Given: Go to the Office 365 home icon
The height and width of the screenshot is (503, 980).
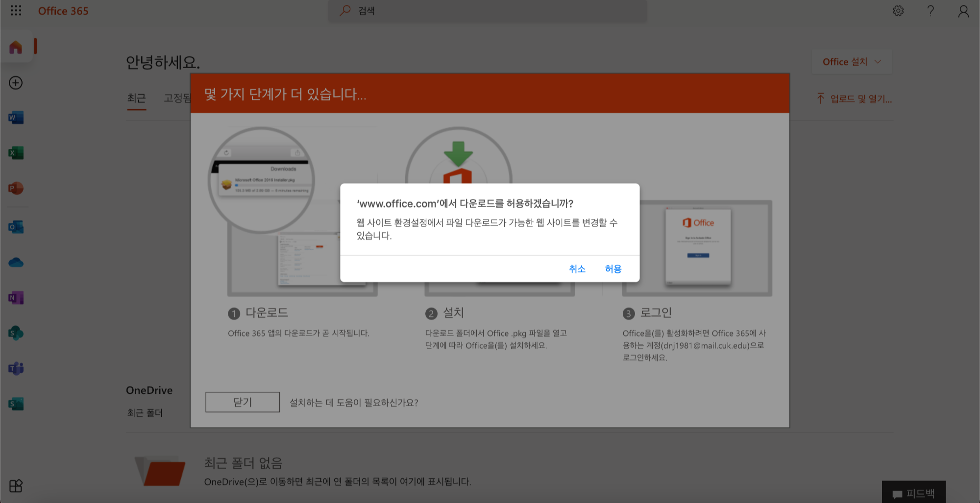Looking at the screenshot, I should 16,47.
